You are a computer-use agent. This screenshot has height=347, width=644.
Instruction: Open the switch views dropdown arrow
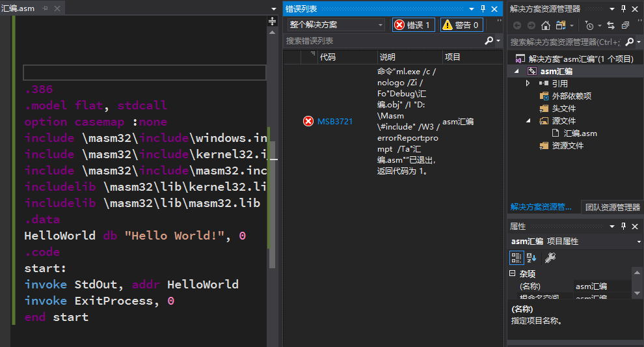coord(572,25)
